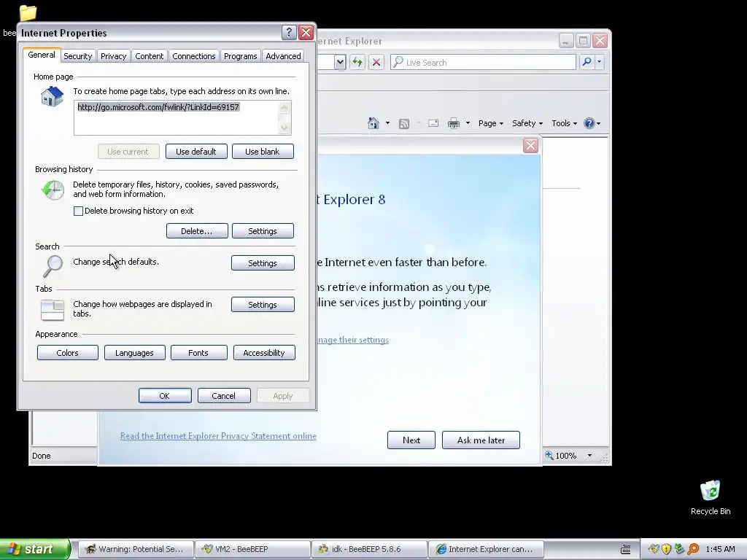The image size is (747, 560).
Task: Click the security shield icon in system tray
Action: click(x=667, y=549)
